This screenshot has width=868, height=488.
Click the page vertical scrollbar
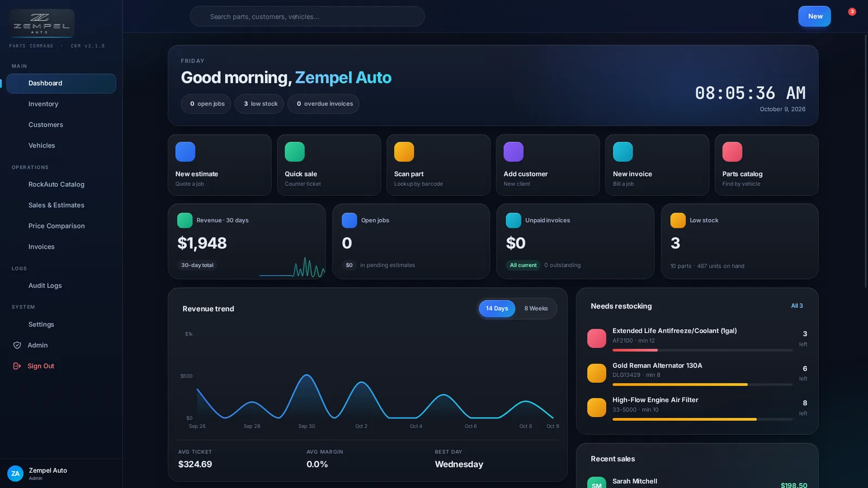(865, 160)
